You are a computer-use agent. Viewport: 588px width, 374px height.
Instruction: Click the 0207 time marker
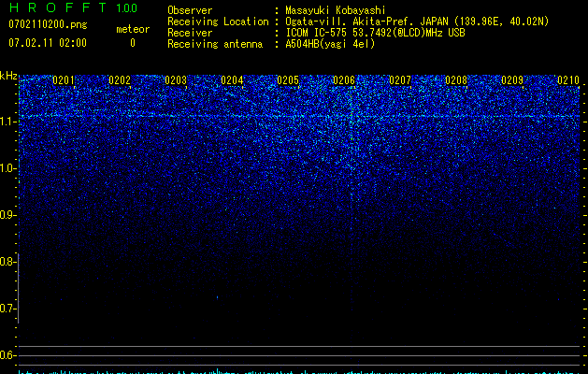point(400,80)
